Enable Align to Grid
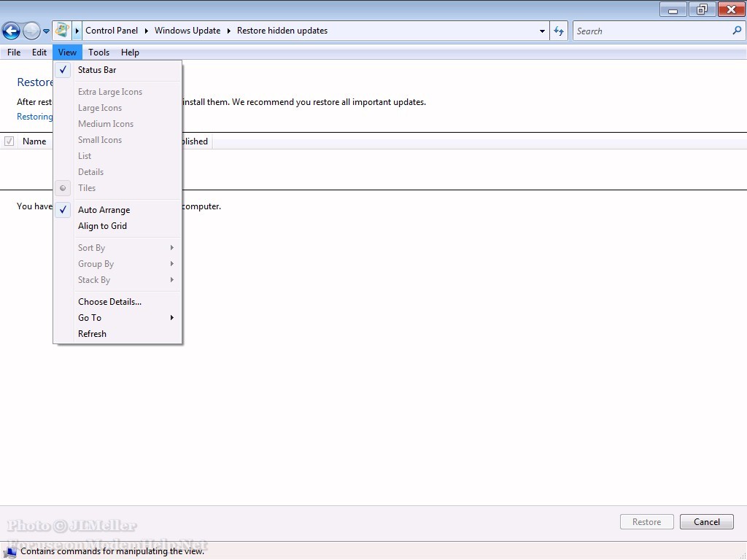The width and height of the screenshot is (747, 560). click(x=117, y=226)
